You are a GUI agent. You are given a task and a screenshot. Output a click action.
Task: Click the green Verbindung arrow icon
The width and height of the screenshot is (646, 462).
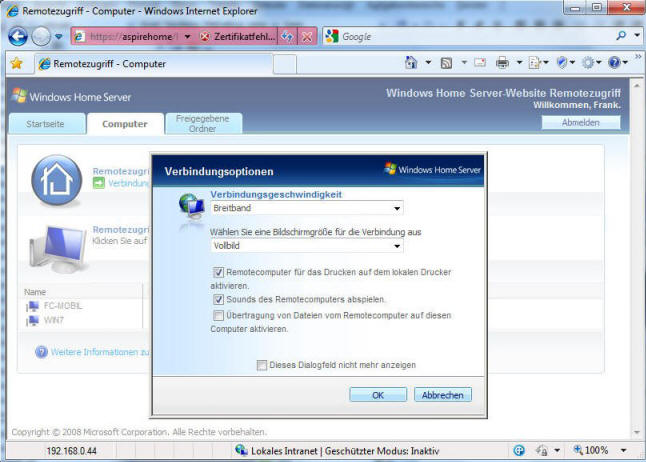tap(99, 183)
